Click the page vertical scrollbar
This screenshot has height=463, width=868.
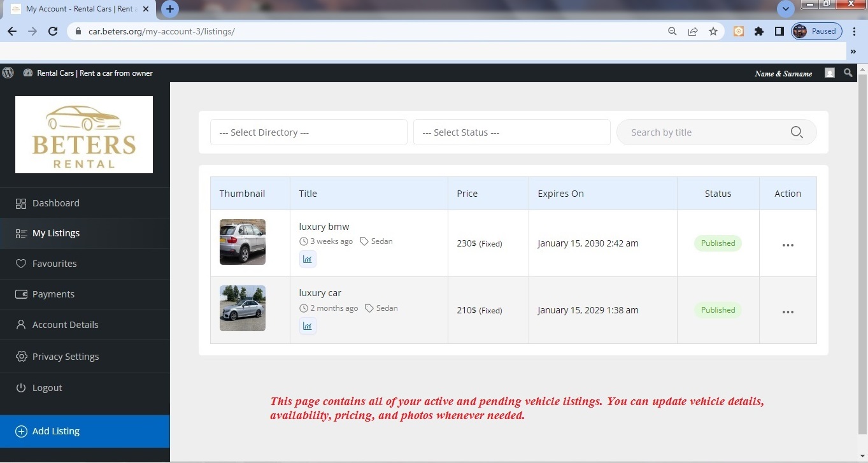coord(863,255)
